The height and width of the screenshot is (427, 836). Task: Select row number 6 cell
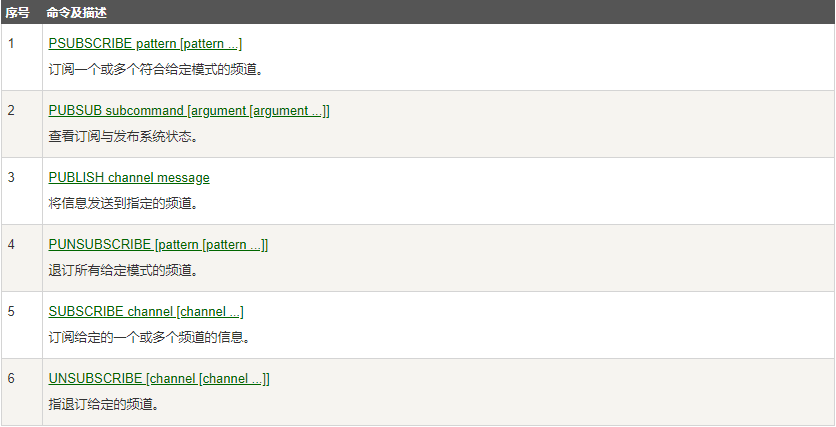coord(21,392)
